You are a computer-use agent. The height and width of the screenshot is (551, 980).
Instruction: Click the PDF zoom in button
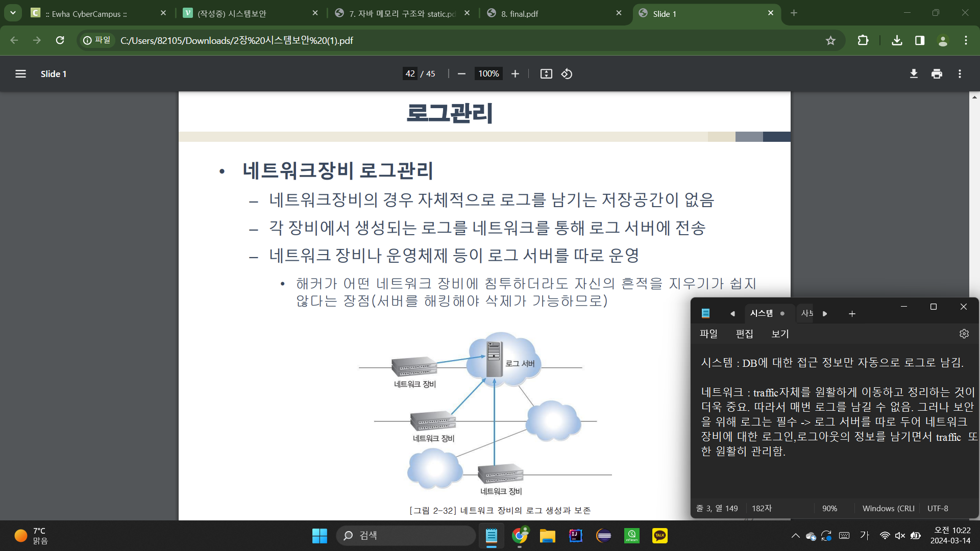tap(515, 74)
